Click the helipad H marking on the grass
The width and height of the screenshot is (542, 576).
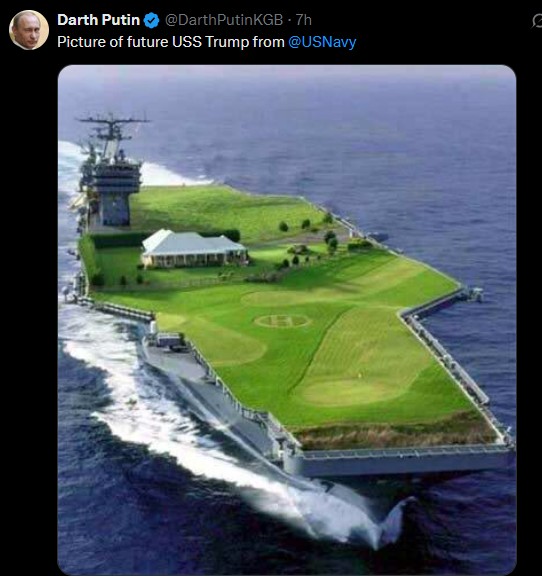click(282, 321)
